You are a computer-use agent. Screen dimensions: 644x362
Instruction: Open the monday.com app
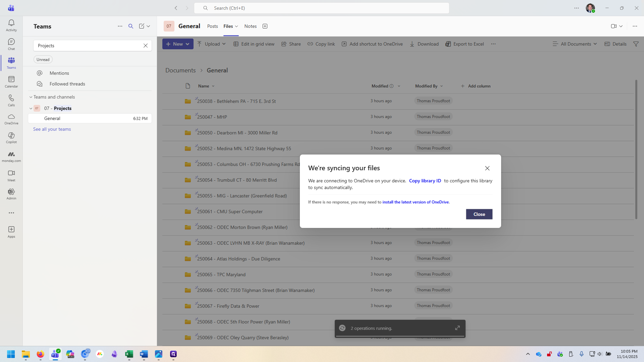pyautogui.click(x=11, y=156)
